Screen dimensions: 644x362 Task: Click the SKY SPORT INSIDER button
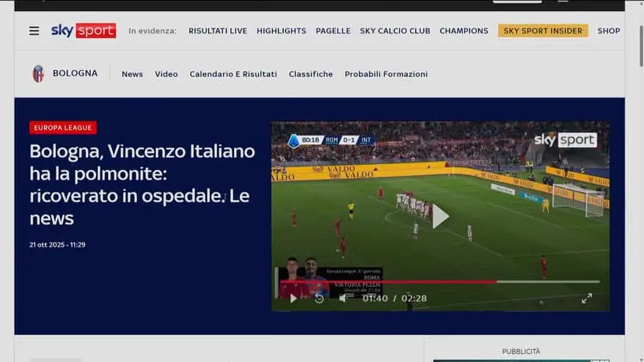coord(543,31)
